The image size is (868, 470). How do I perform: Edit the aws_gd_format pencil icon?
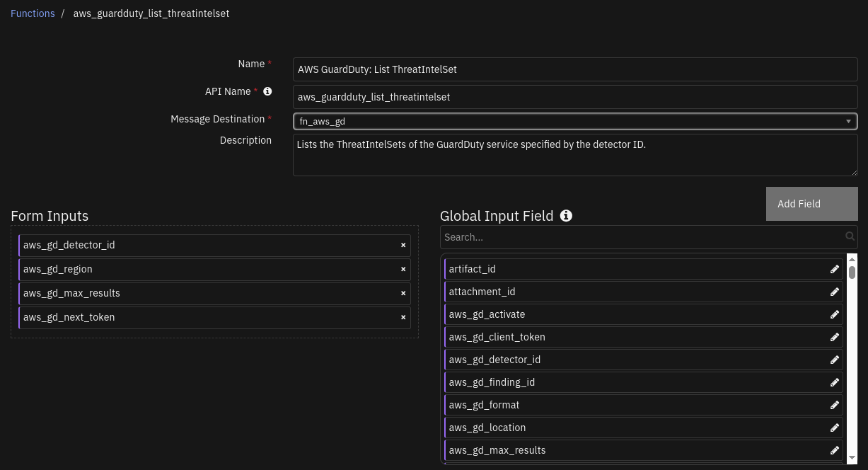point(835,405)
